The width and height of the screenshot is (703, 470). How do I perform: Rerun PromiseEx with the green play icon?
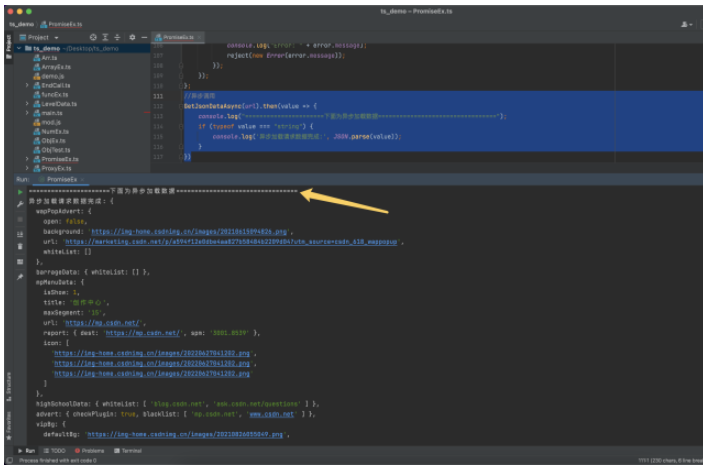click(20, 191)
